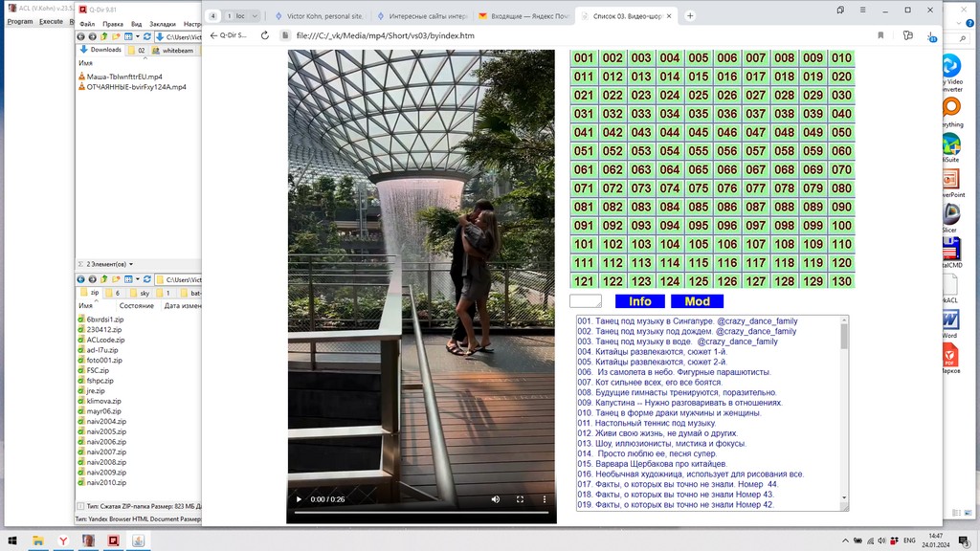Click the address bar with byindex.htm URL
980x551 pixels.
point(385,35)
